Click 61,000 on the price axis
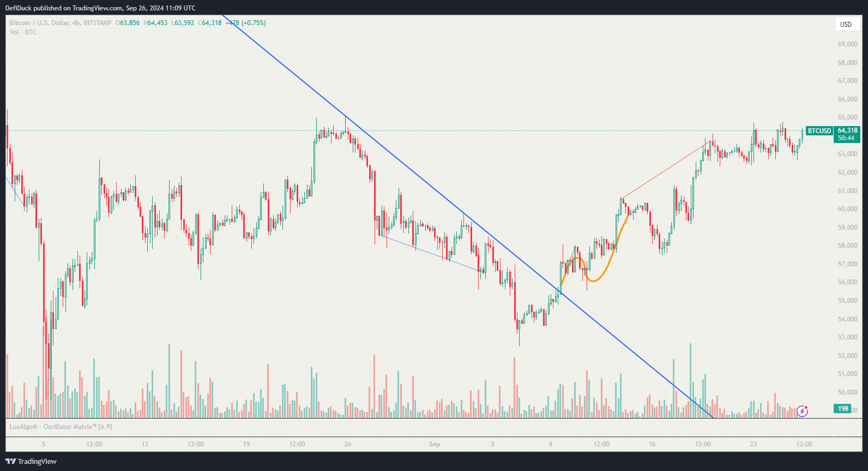The height and width of the screenshot is (471, 868). click(847, 191)
